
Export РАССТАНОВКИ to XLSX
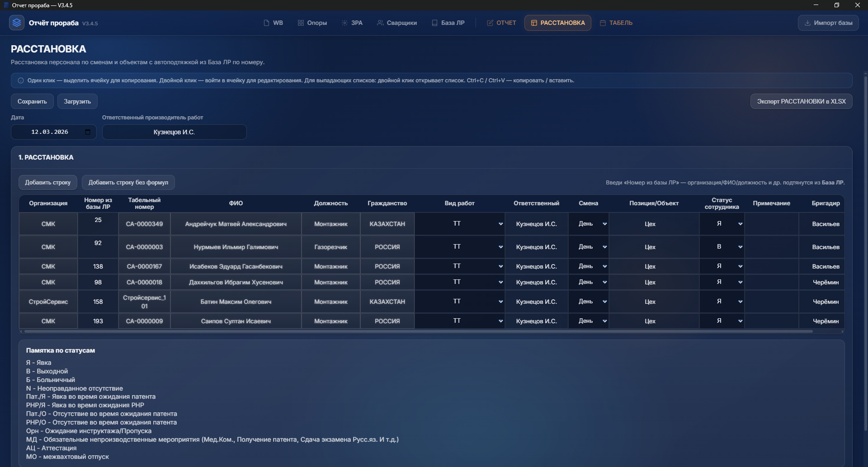tap(801, 101)
